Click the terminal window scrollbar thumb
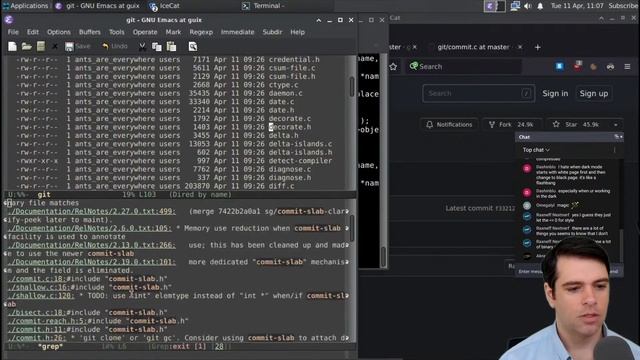 [383, 257]
